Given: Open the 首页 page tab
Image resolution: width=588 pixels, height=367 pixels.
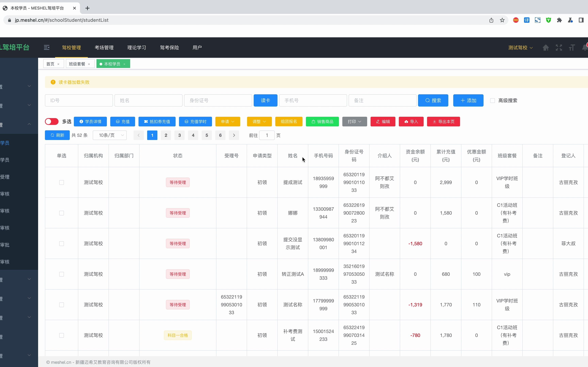Looking at the screenshot, I should [x=50, y=64].
